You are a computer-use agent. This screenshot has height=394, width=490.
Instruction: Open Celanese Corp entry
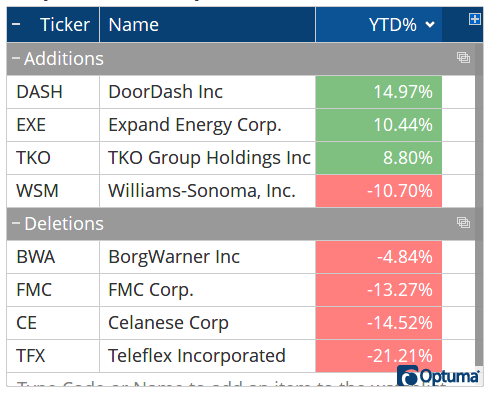tap(168, 323)
